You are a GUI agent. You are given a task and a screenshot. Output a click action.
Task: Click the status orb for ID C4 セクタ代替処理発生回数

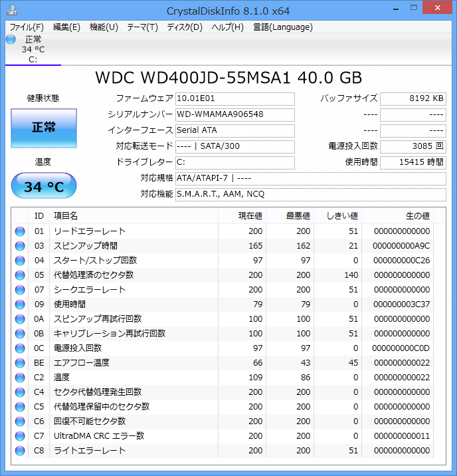click(20, 392)
